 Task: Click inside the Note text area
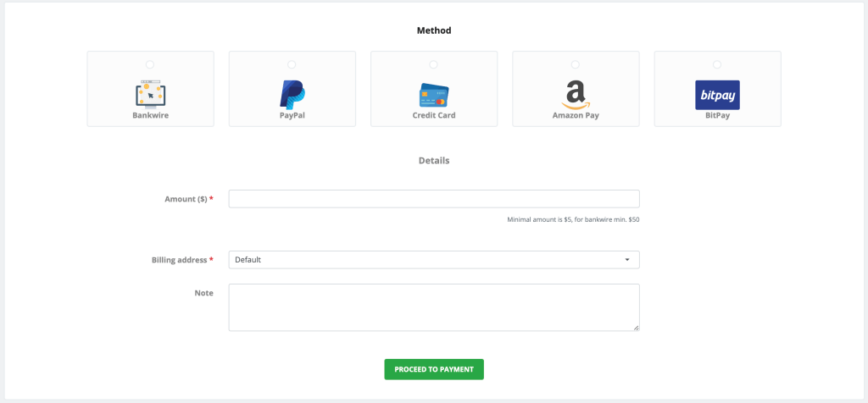434,307
